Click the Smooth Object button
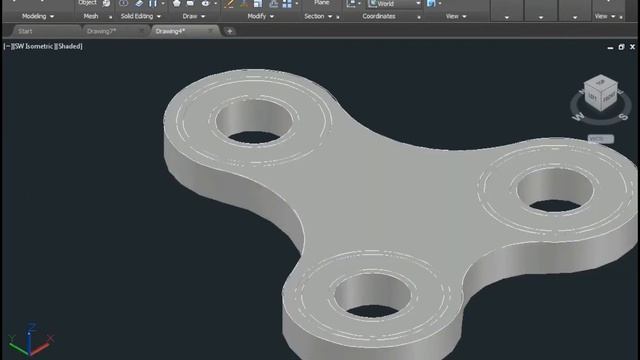640x360 pixels. click(x=87, y=3)
